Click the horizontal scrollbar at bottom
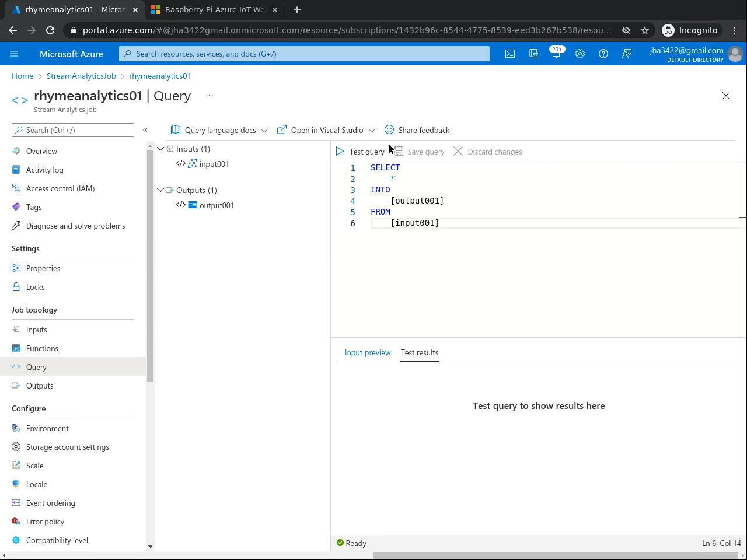The width and height of the screenshot is (747, 560). pyautogui.click(x=554, y=555)
